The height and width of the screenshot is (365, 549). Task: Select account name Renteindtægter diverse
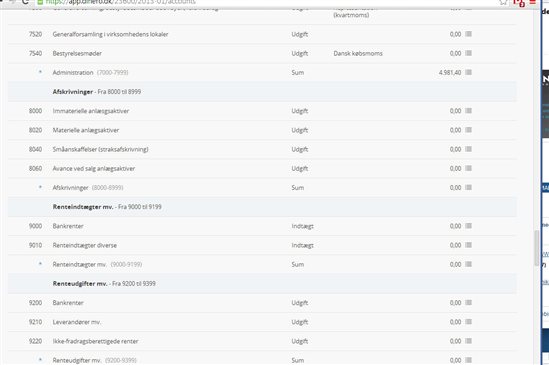[85, 245]
